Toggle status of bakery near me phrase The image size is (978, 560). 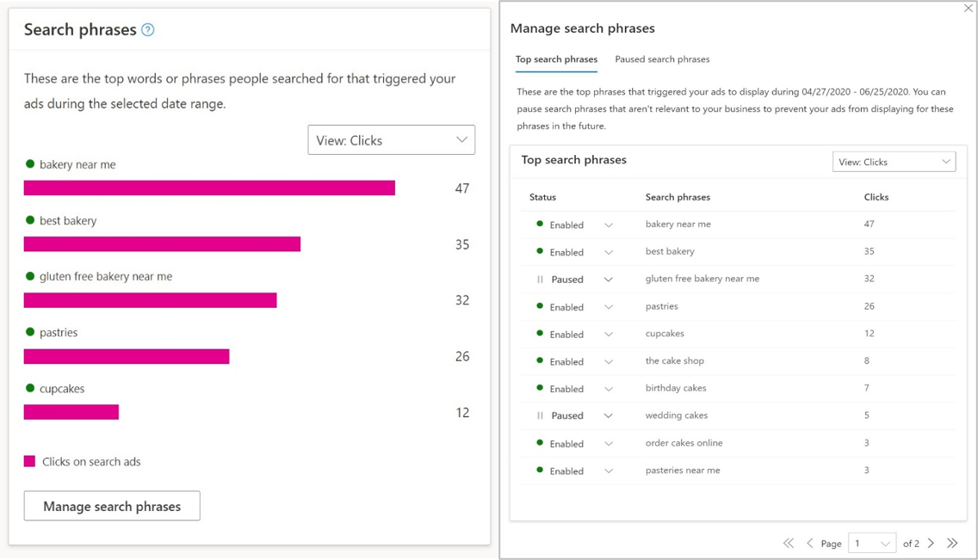pyautogui.click(x=609, y=225)
